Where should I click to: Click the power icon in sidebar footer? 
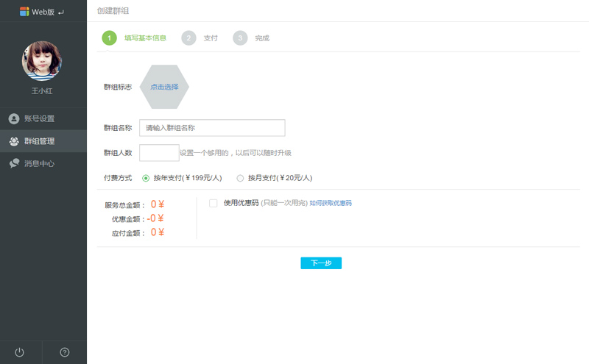20,352
